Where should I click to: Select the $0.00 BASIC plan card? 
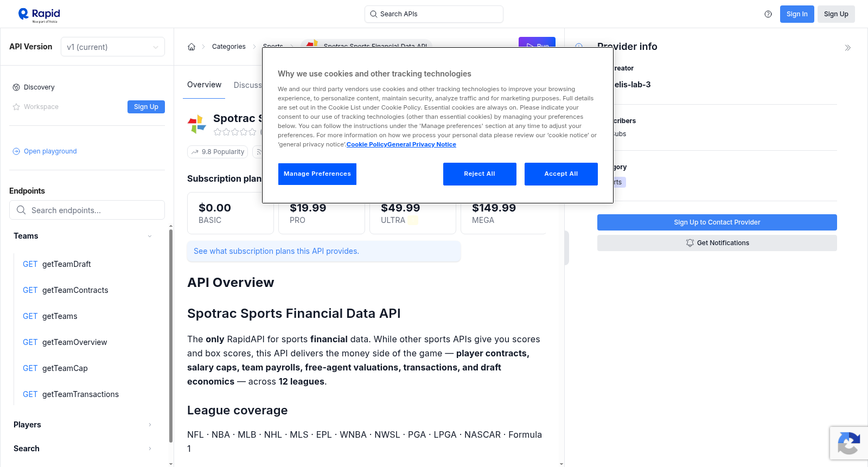coord(231,213)
